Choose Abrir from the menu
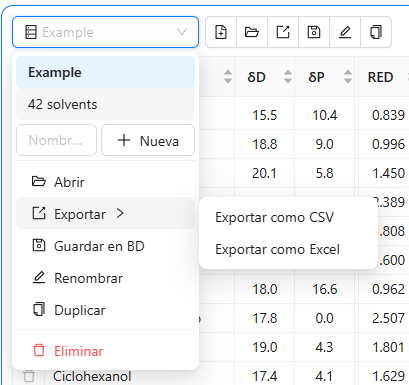409x385 pixels. click(105, 182)
